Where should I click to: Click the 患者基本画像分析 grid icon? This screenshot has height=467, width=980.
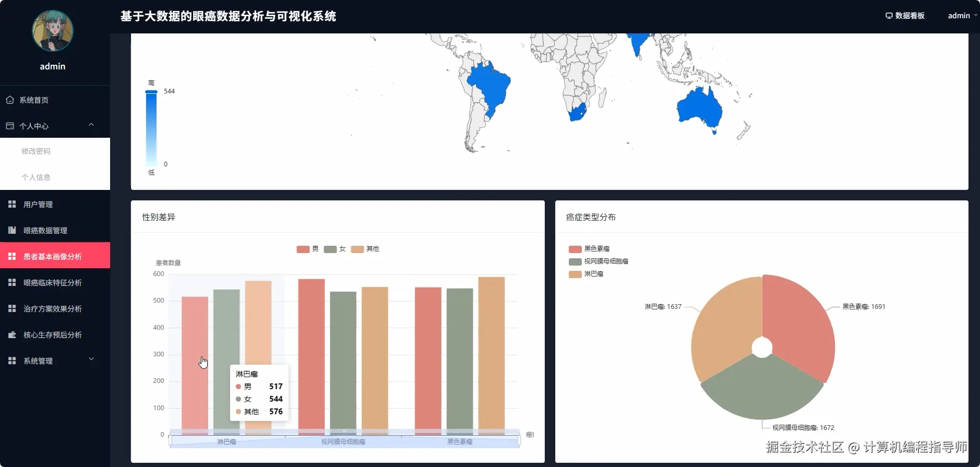click(x=12, y=256)
